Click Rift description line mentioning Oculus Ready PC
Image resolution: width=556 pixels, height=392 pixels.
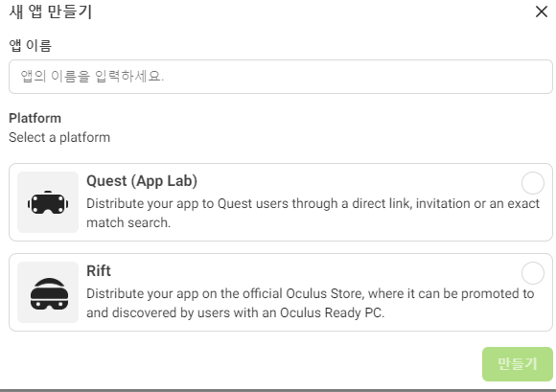coord(235,313)
